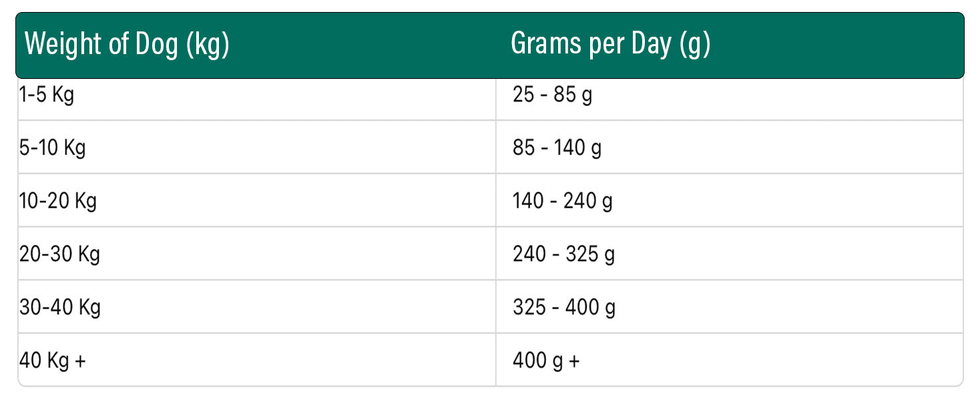Screen dimensions: 980x401
Task: Select the 25 - 85 g cell
Action: coord(730,94)
